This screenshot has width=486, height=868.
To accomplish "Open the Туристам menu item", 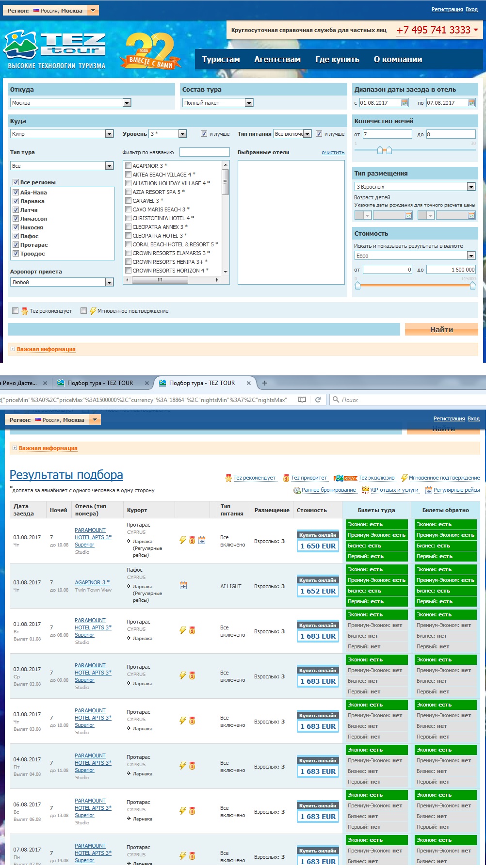I will pyautogui.click(x=221, y=59).
